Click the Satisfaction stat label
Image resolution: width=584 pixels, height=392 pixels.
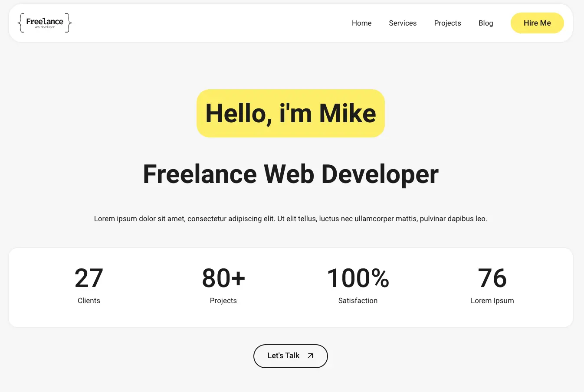[358, 301]
